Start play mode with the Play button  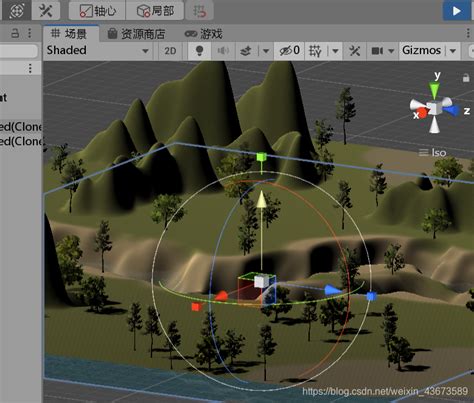point(456,11)
